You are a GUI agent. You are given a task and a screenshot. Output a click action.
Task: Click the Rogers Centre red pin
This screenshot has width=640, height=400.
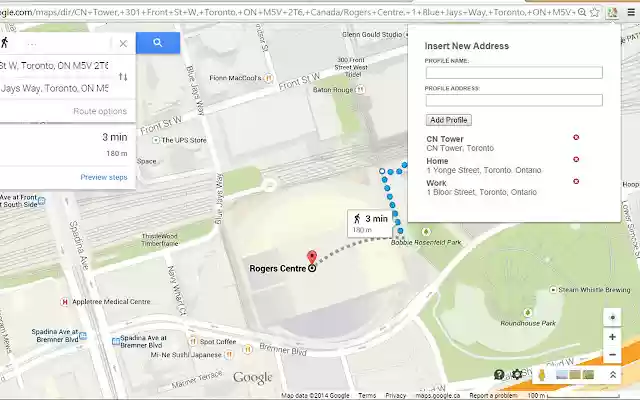pos(312,258)
